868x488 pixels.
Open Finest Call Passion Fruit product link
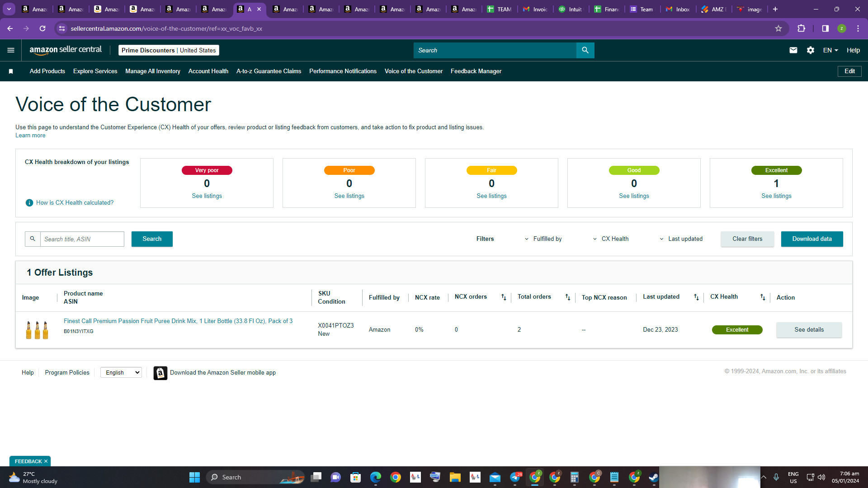click(x=178, y=321)
